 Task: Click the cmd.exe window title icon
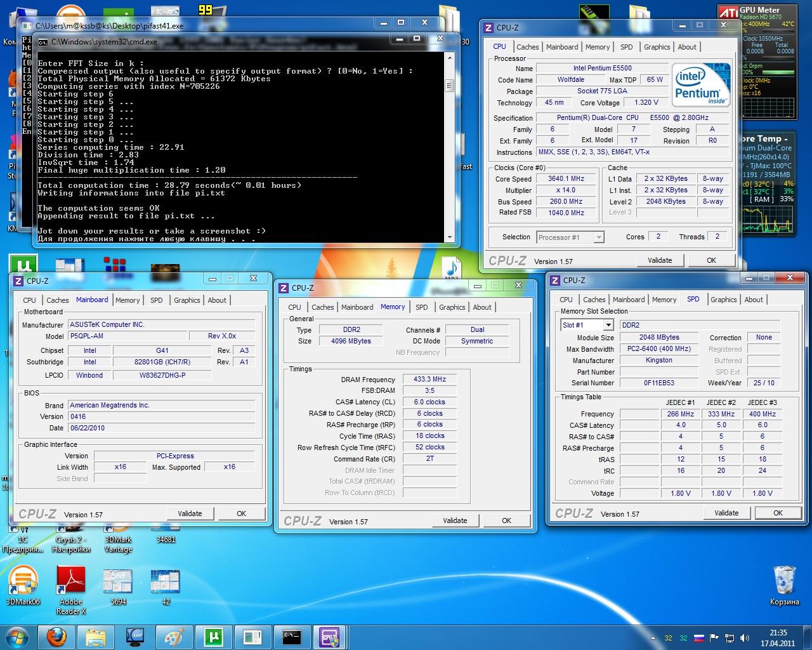[43, 42]
